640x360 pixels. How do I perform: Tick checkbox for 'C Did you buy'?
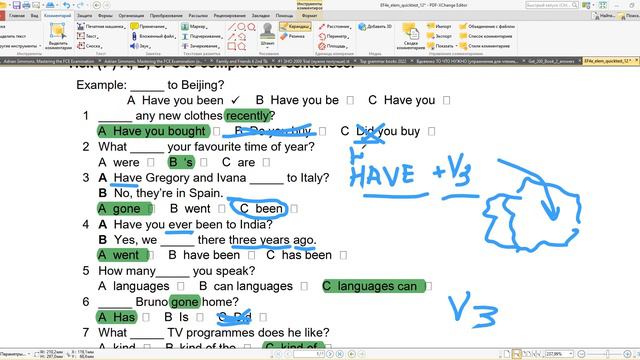[x=431, y=131]
